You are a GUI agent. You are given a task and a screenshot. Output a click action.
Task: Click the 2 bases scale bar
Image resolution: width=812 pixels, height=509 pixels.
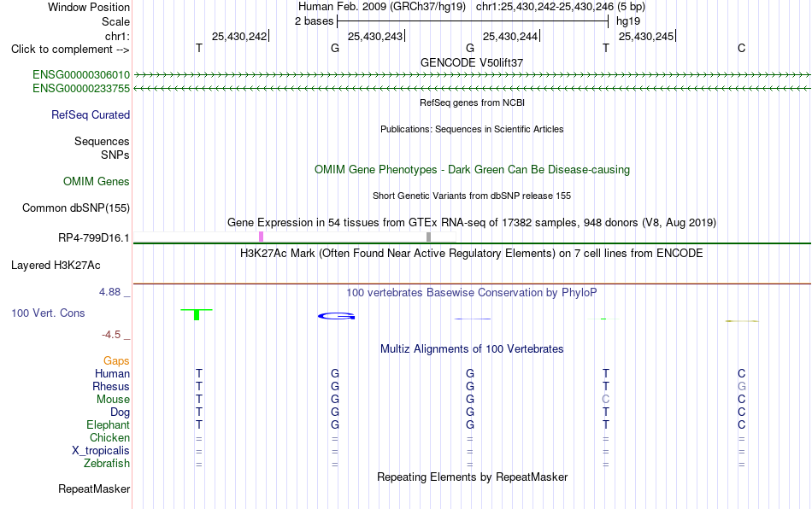(473, 21)
